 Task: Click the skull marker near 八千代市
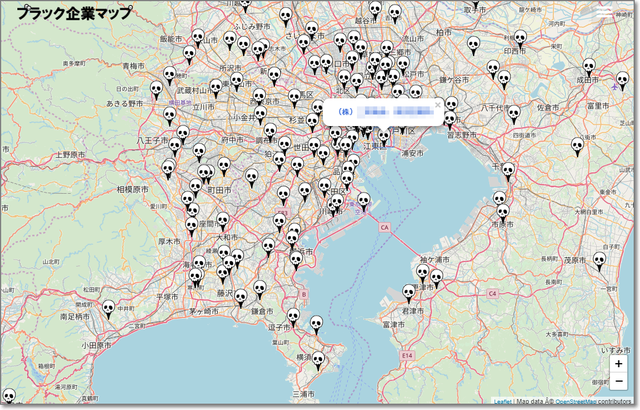point(514,113)
